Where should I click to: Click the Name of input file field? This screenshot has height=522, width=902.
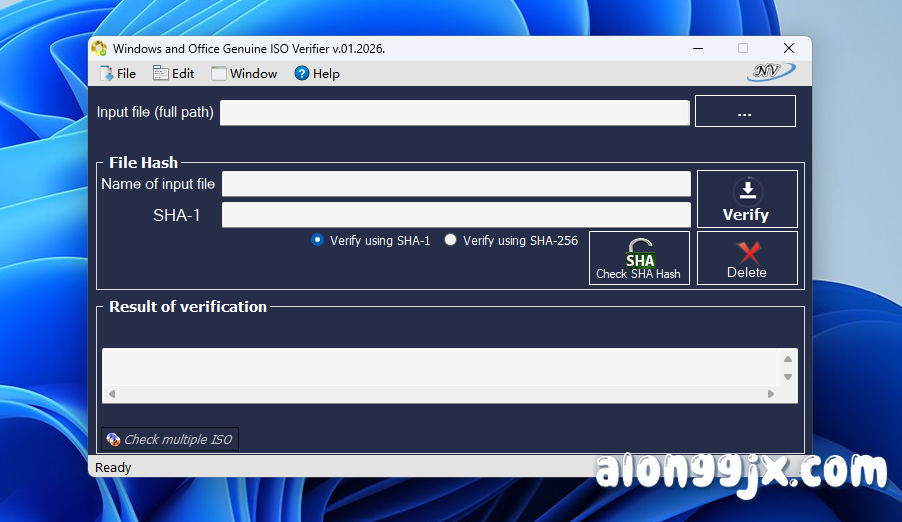point(456,184)
